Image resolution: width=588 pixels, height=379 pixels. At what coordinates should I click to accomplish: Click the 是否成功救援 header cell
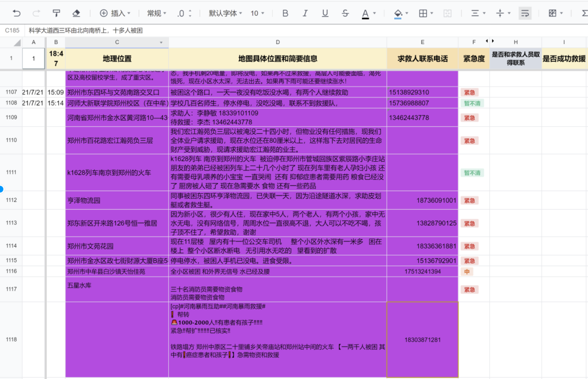click(x=564, y=59)
